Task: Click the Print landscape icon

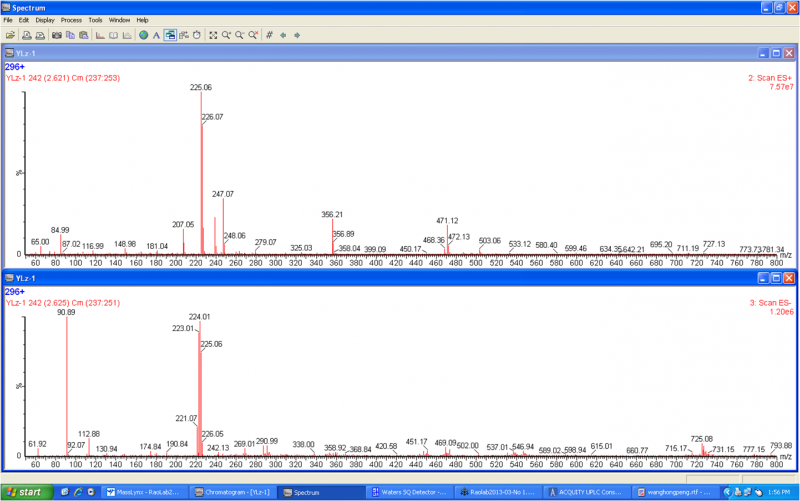Action: pos(40,35)
